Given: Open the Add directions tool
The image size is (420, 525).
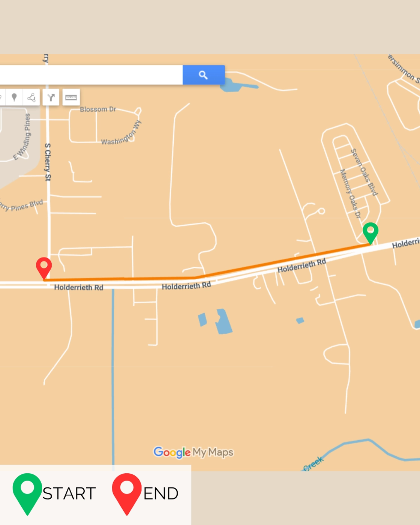Looking at the screenshot, I should point(51,97).
